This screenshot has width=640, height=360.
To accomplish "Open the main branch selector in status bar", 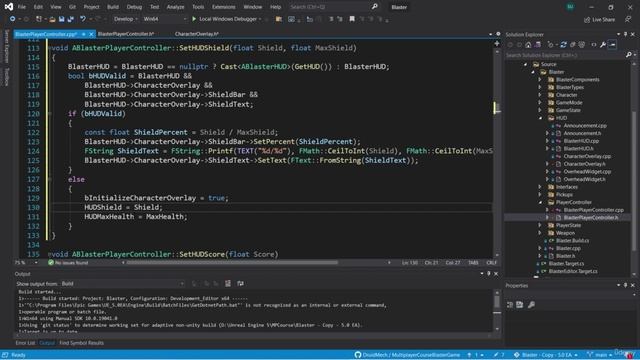I will point(600,355).
